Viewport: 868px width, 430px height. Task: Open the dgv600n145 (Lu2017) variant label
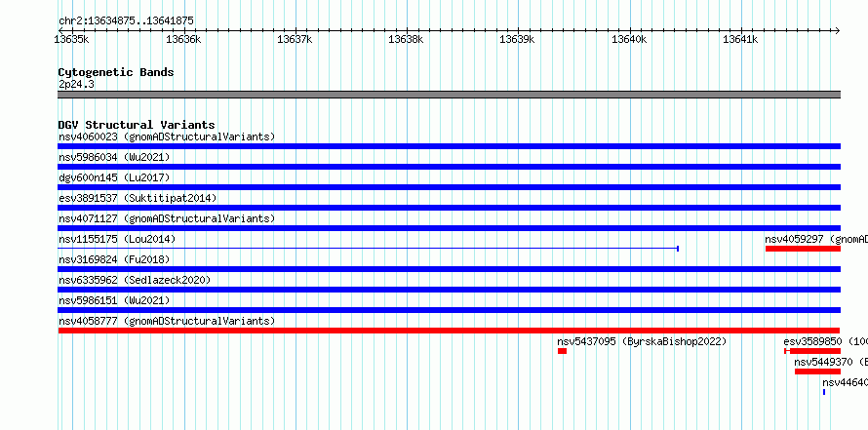tap(114, 177)
